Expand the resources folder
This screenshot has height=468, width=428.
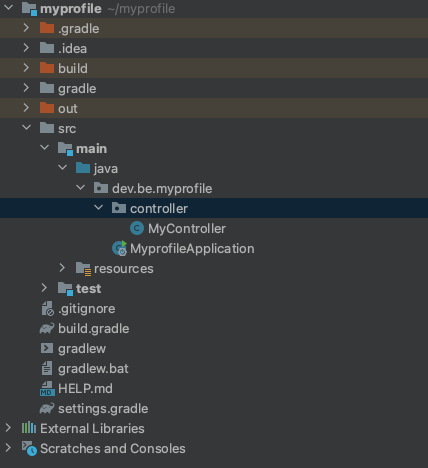(62, 268)
